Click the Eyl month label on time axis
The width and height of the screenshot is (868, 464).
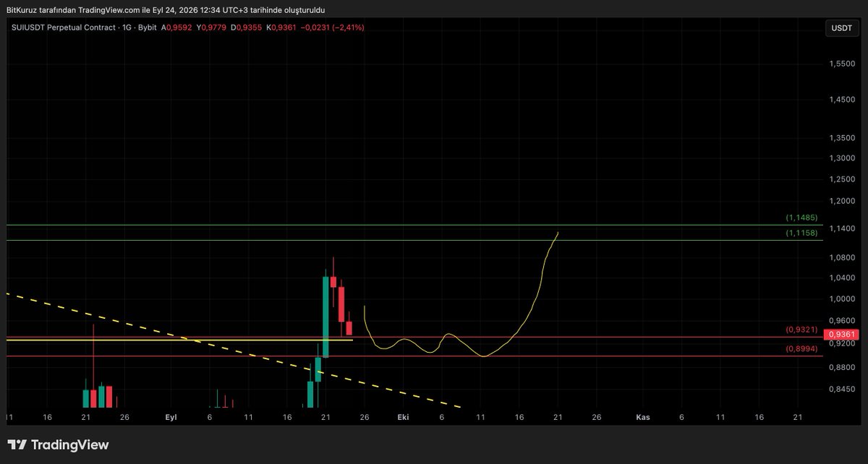pos(171,418)
